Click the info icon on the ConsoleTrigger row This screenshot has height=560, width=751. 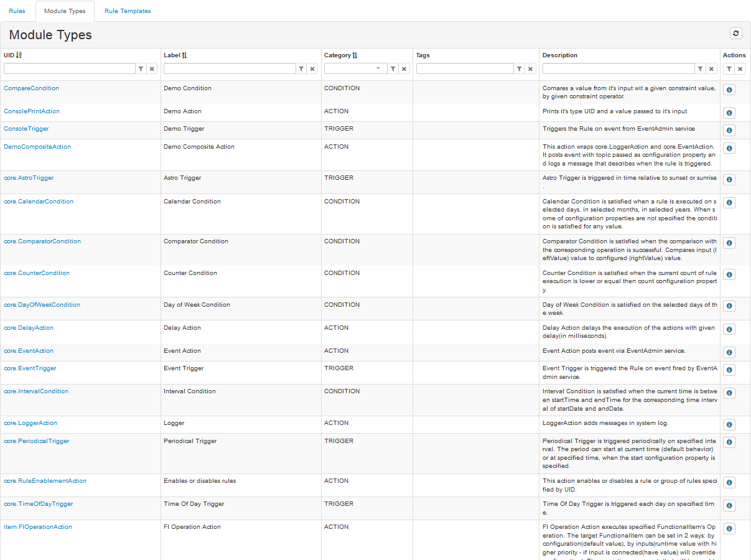click(729, 130)
